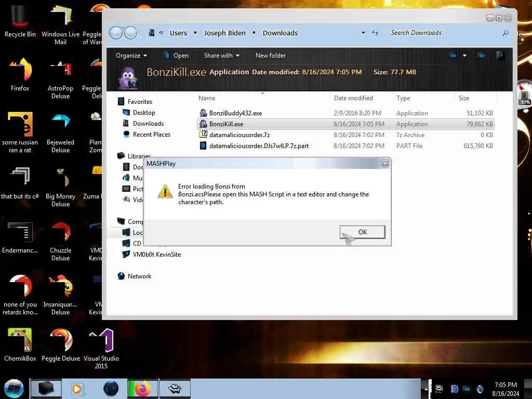Screen dimensions: 532x399
Task: Select Network in the navigation pane
Action: (139, 276)
